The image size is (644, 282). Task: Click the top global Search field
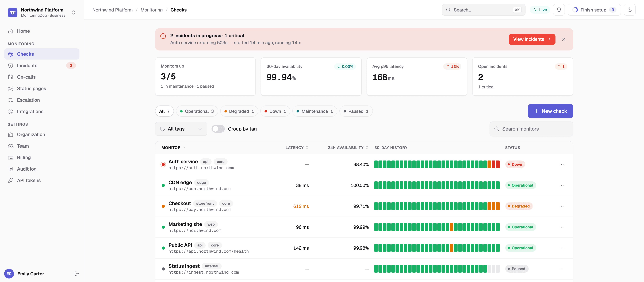click(x=484, y=10)
